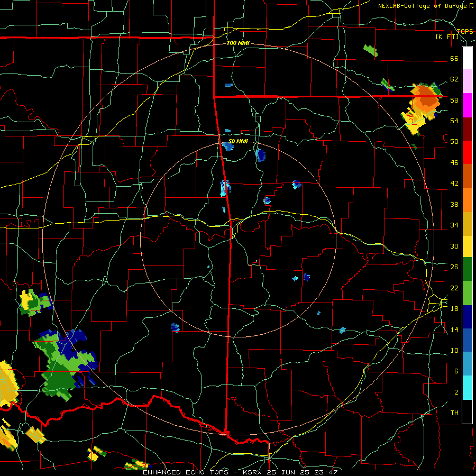Click the white swatch at the legend top
This screenshot has height=476, width=476.
tap(467, 58)
